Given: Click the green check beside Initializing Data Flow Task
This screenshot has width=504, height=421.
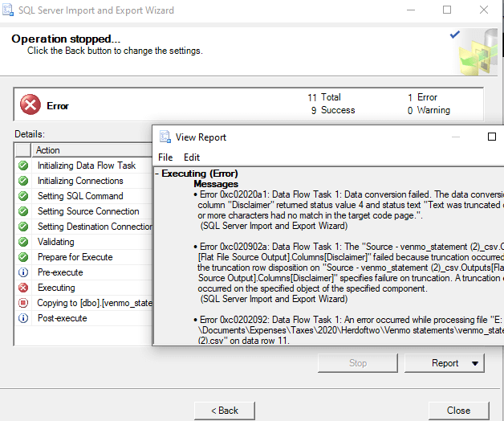Looking at the screenshot, I should coord(23,166).
